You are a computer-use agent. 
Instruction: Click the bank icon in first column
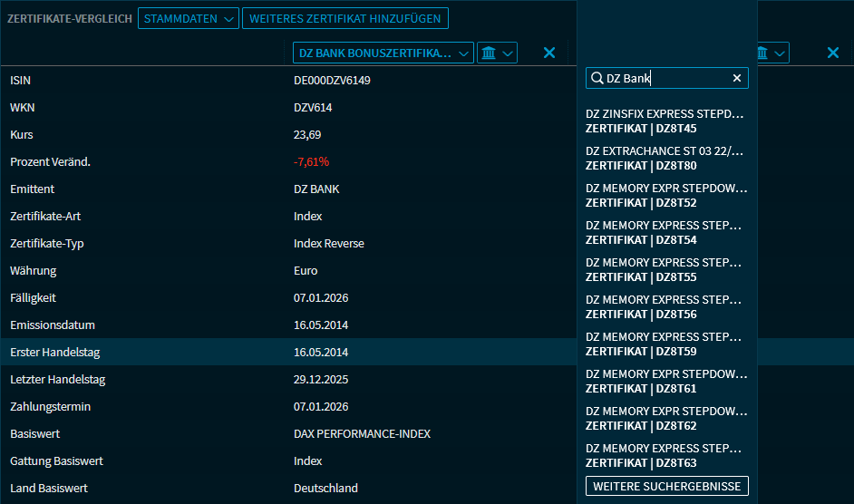pyautogui.click(x=490, y=53)
